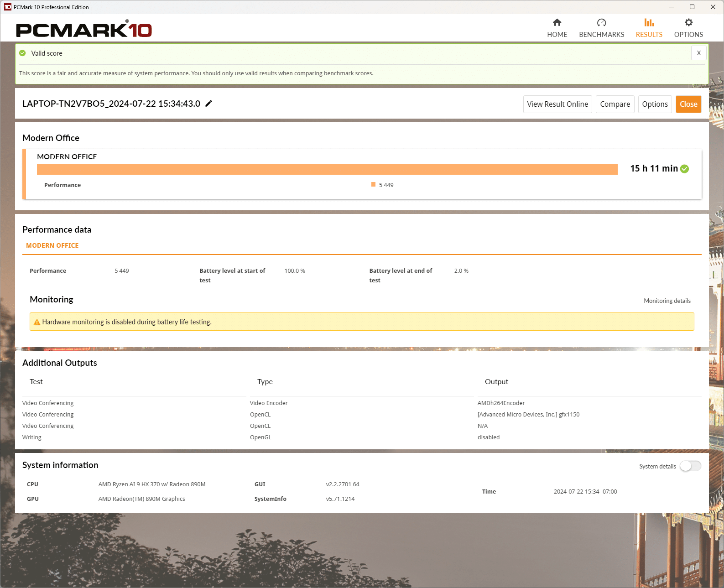The height and width of the screenshot is (588, 724).
Task: Click the AMD Ryzen AI 9 HX 370 CPU value
Action: point(152,484)
